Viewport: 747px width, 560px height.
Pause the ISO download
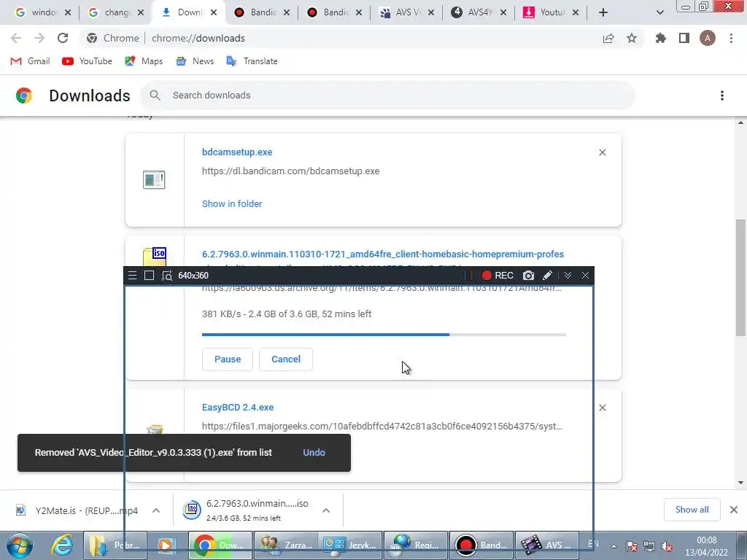coord(228,359)
